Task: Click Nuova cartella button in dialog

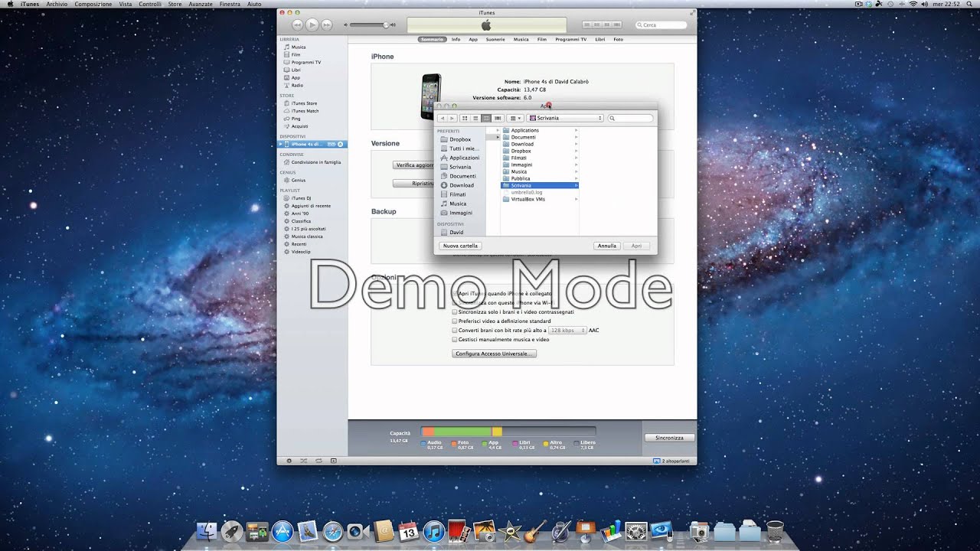Action: click(460, 246)
